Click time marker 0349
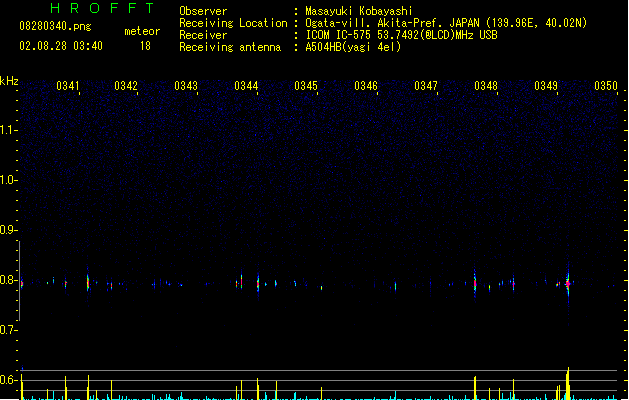Screen dimensions: 629x400 click(x=546, y=86)
